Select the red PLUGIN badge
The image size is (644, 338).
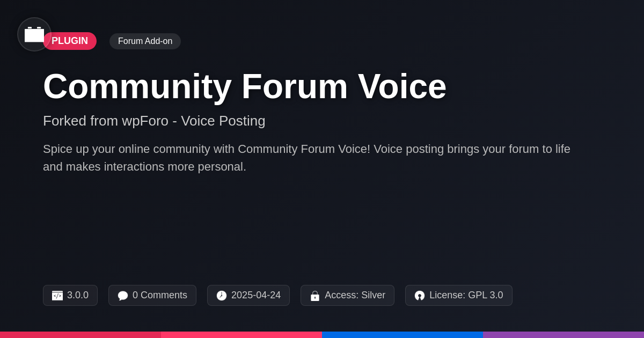70,41
